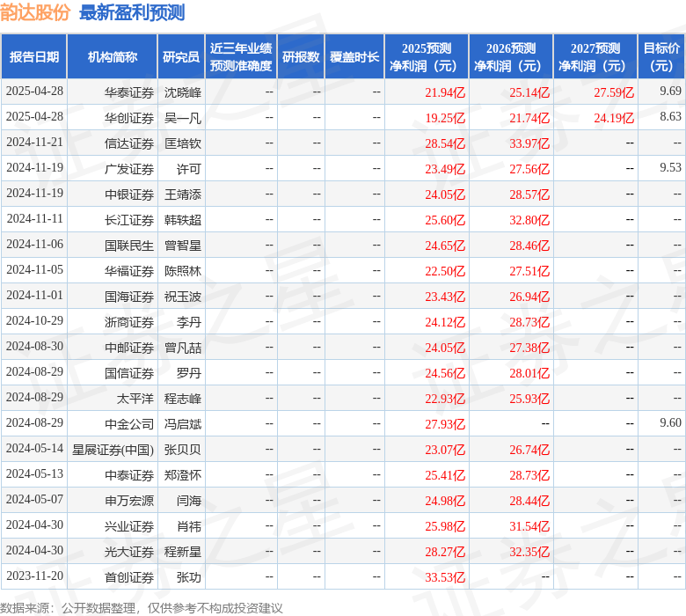Click the 最新盈利预测 heading
This screenshot has width=686, height=616.
[132, 12]
